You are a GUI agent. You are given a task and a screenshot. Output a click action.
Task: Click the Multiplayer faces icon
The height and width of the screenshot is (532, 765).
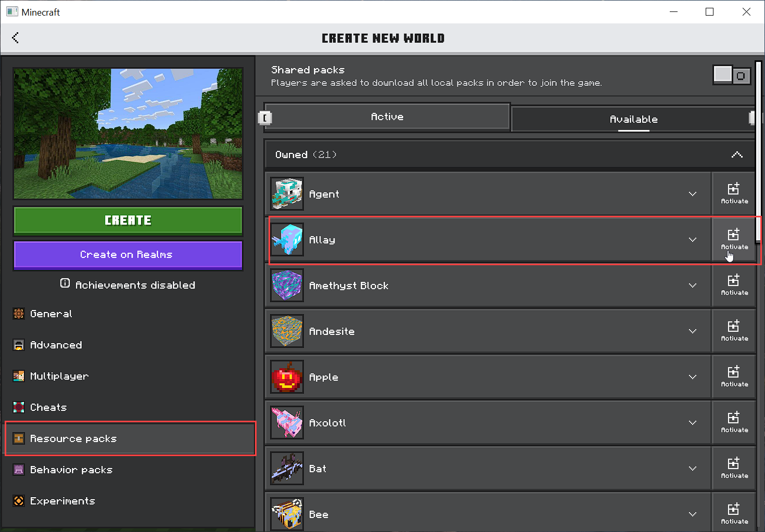[19, 376]
